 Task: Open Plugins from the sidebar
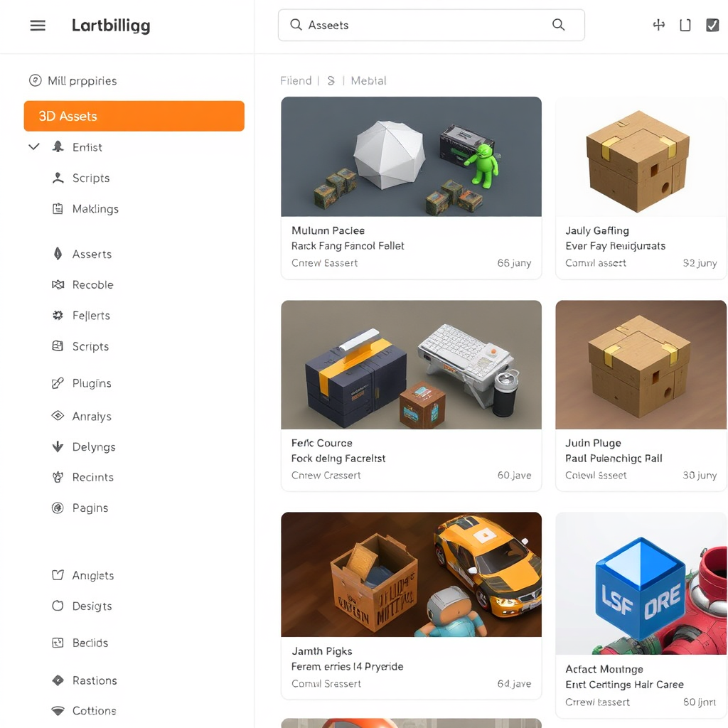point(91,383)
